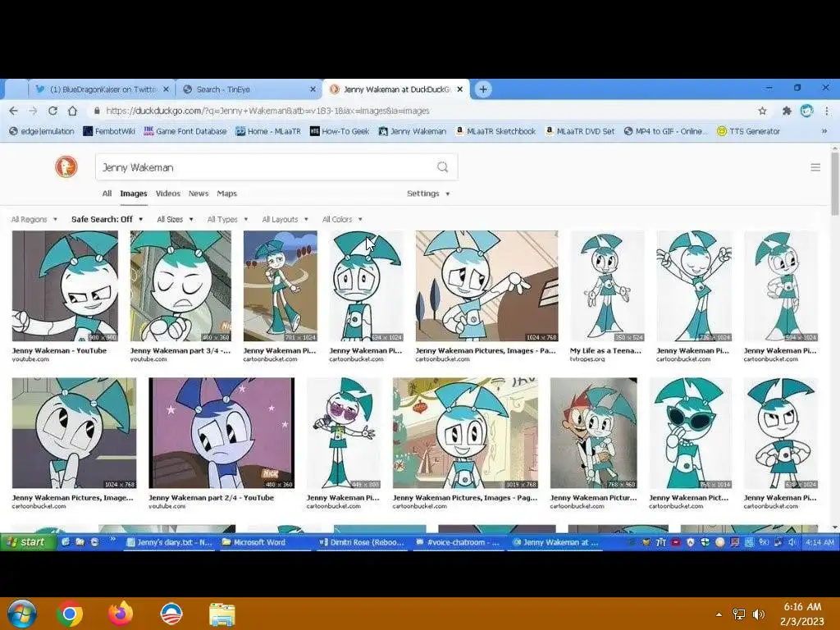Image resolution: width=840 pixels, height=630 pixels.
Task: Expand the All Layouts filter
Action: 285,219
